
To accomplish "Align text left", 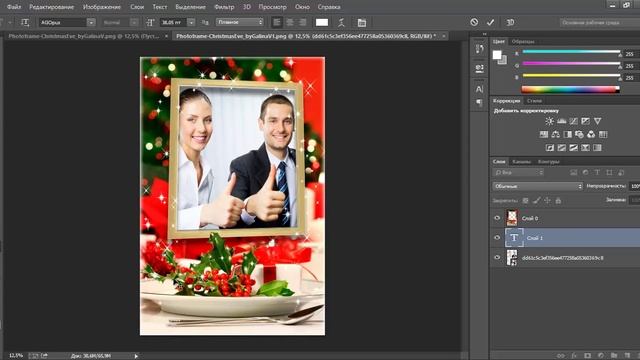I will coord(277,22).
